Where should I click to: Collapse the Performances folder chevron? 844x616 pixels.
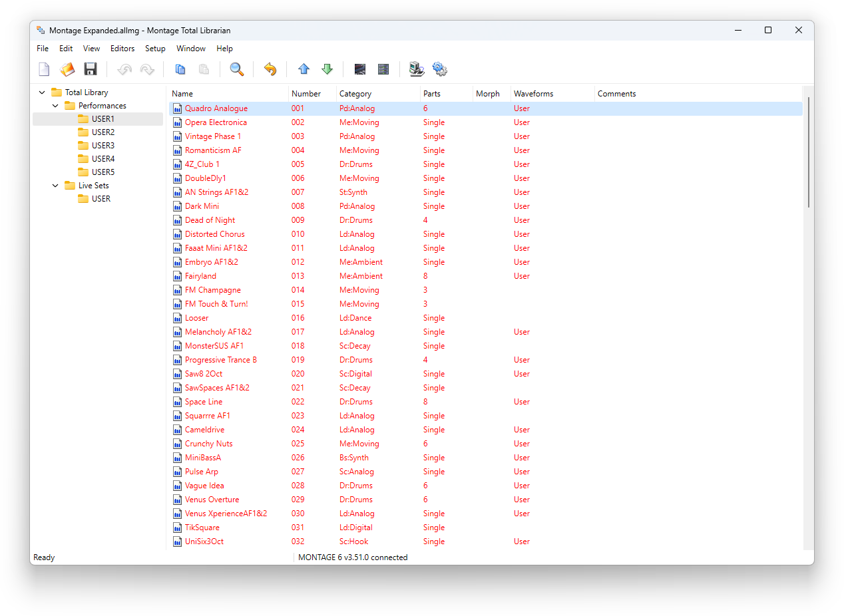tap(56, 106)
